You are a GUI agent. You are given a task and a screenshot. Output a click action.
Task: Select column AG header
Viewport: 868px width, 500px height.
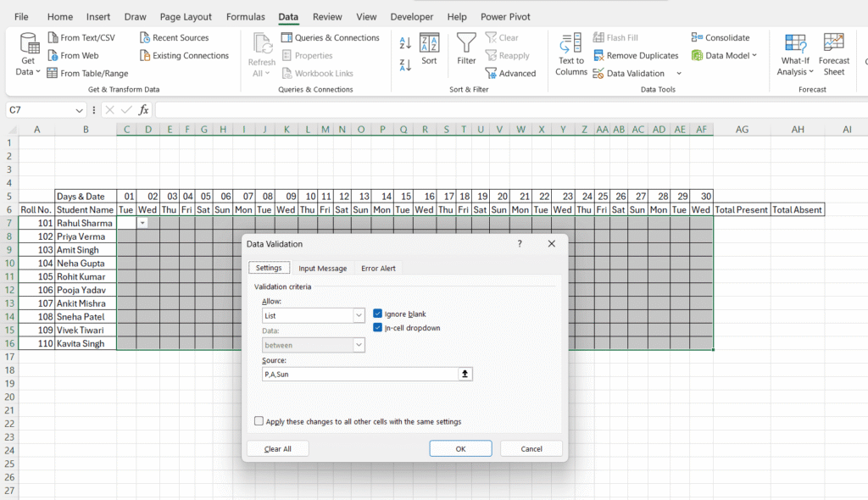click(x=742, y=130)
